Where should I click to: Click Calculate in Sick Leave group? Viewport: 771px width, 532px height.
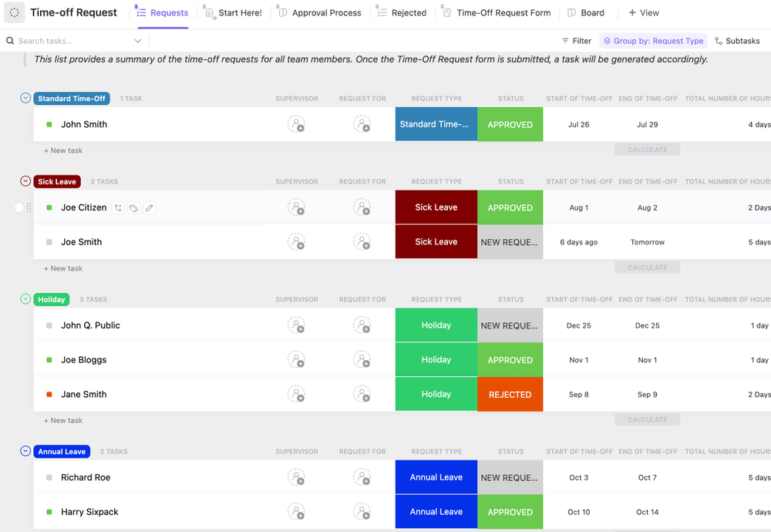tap(647, 268)
